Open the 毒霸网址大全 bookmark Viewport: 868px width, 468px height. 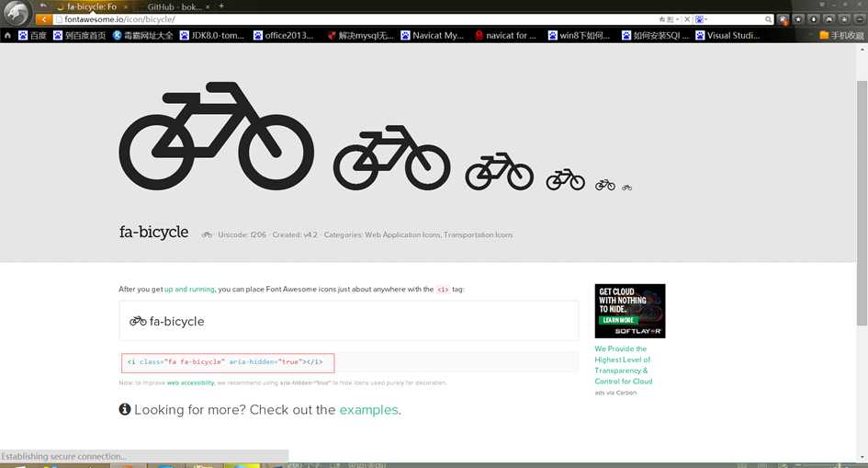click(142, 36)
